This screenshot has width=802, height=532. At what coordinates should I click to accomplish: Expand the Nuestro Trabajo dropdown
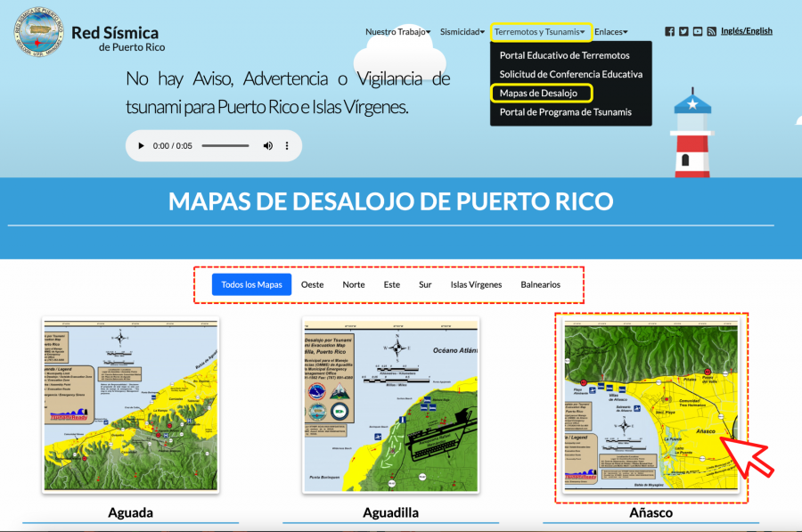click(397, 32)
